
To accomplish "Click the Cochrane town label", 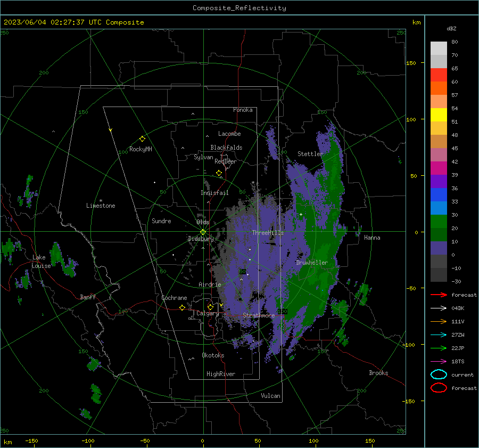I will (174, 298).
